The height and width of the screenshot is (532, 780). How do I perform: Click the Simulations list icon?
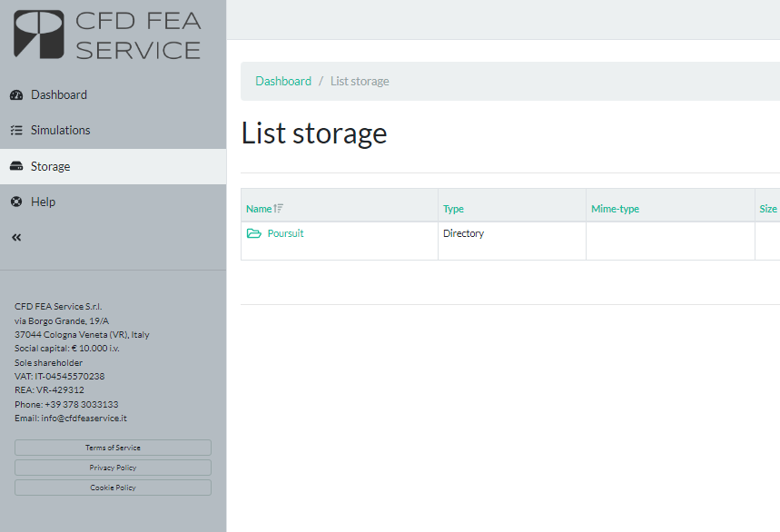(16, 130)
